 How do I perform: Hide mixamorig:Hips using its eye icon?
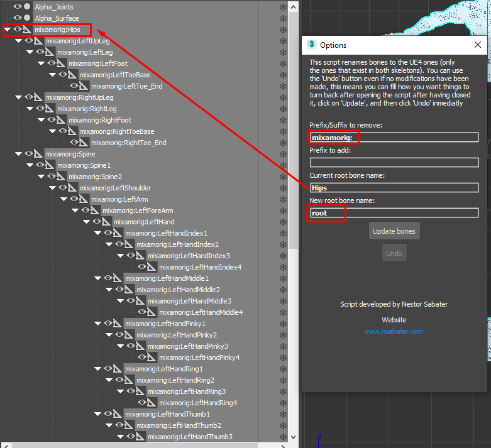(x=18, y=29)
